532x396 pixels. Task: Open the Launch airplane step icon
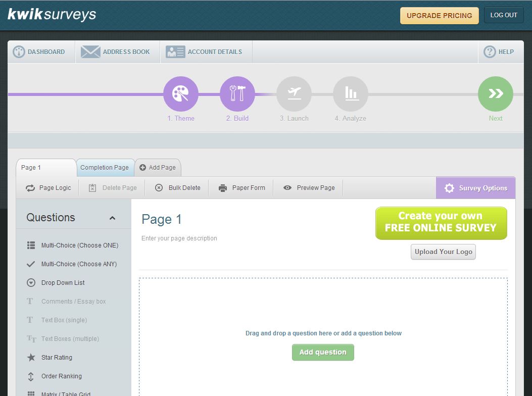(x=294, y=94)
